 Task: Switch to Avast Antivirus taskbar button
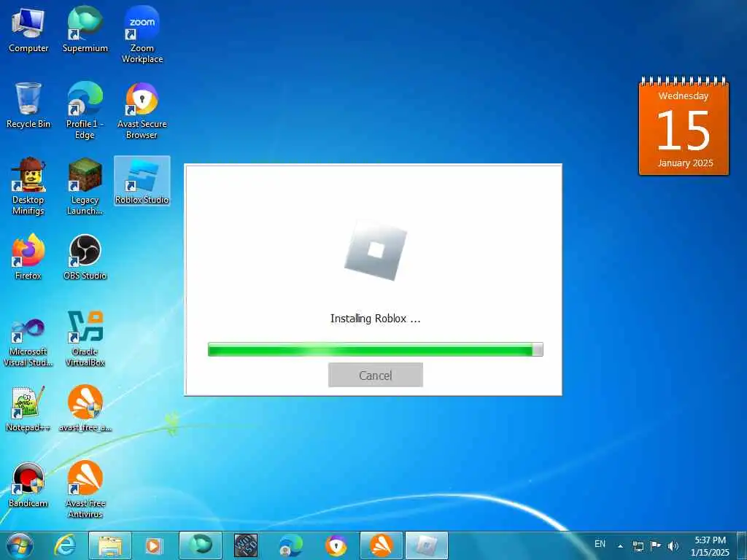[381, 545]
